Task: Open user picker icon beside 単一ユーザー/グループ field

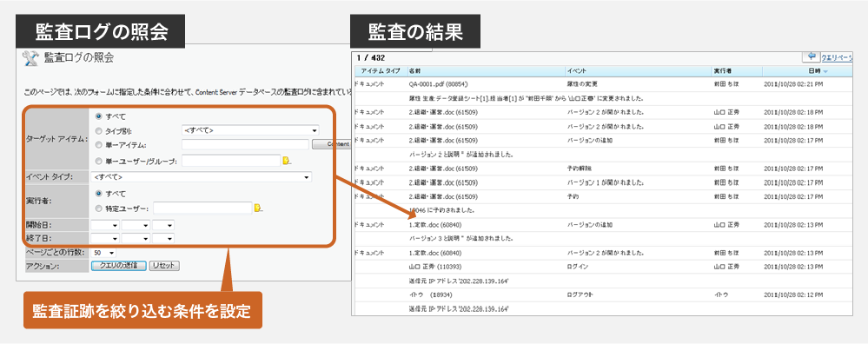Action: pyautogui.click(x=287, y=161)
